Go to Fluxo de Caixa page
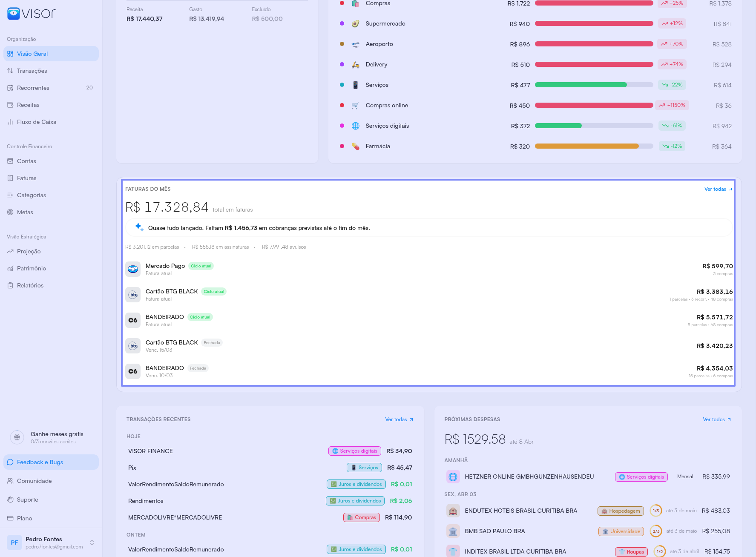Screen dimensions: 756x557 [x=37, y=122]
